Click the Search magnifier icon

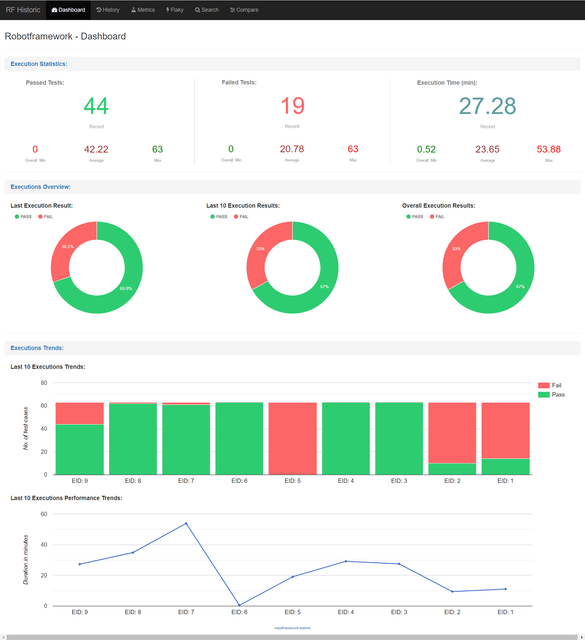(197, 10)
